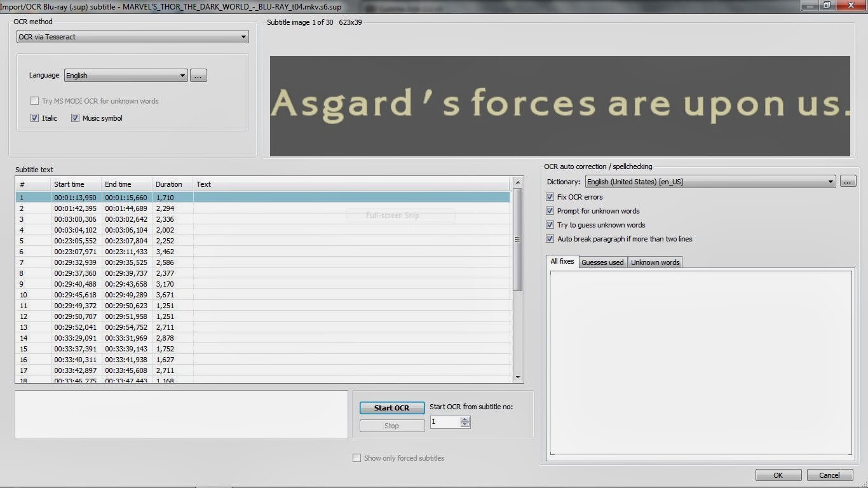Click the end time 00:33:45,608
The image size is (868, 488).
[126, 370]
